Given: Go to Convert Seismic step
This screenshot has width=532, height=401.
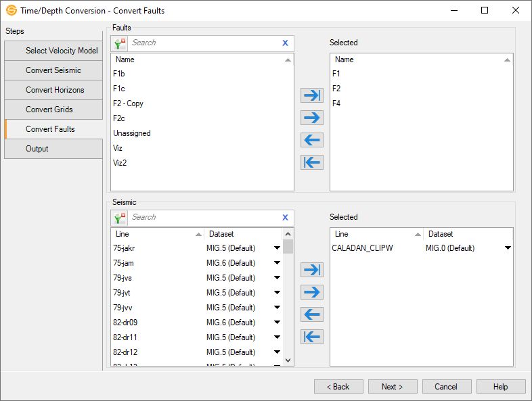Looking at the screenshot, I should pos(53,70).
